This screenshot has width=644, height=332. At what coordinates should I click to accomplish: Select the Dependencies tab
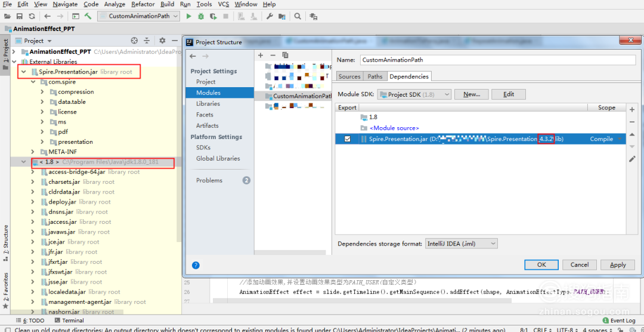(x=409, y=76)
